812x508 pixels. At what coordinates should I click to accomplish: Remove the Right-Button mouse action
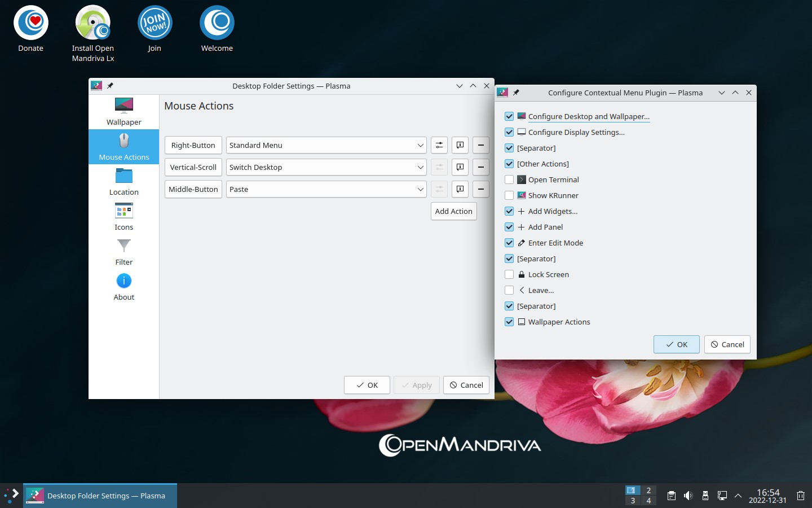tap(480, 145)
